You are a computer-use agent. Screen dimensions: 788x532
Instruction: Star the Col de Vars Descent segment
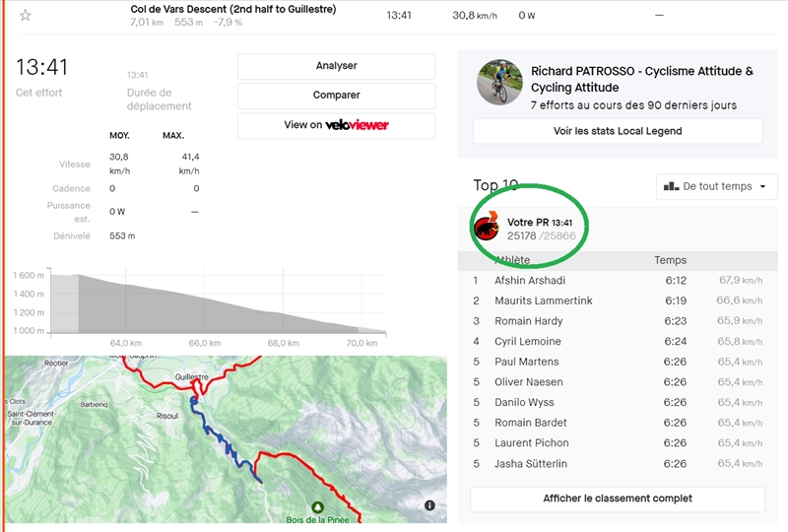click(x=26, y=16)
